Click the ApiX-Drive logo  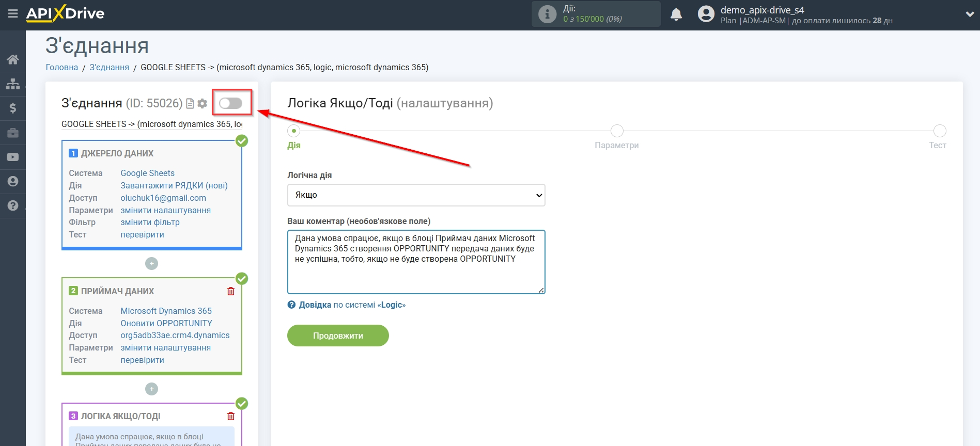[x=65, y=13]
